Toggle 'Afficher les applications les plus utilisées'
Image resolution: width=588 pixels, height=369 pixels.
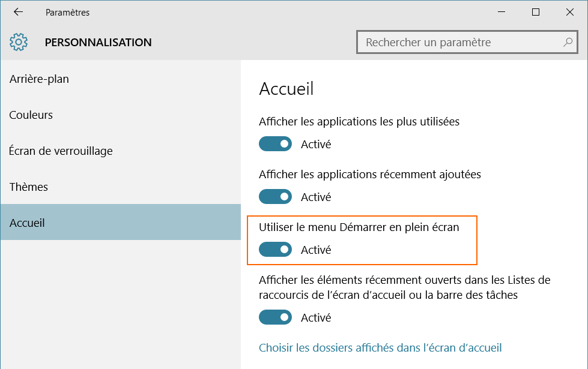pyautogui.click(x=275, y=144)
